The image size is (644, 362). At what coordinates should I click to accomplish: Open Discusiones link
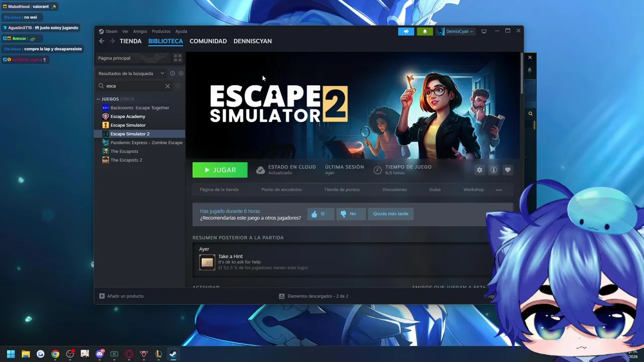[394, 190]
